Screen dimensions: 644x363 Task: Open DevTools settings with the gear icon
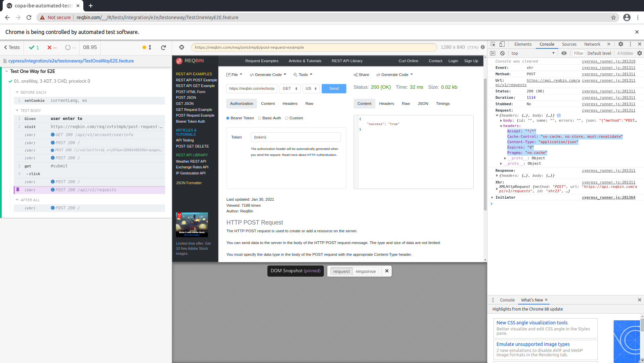click(621, 44)
